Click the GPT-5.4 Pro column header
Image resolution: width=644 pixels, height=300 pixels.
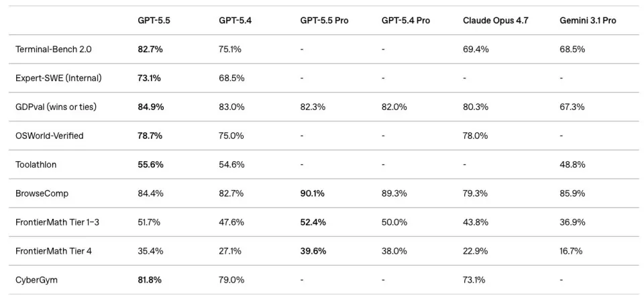tap(405, 20)
